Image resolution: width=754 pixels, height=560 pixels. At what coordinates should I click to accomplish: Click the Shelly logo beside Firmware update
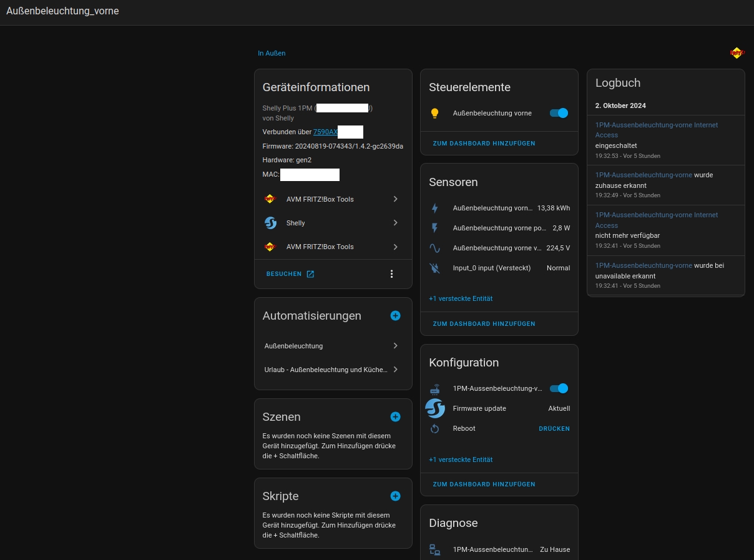(x=435, y=408)
